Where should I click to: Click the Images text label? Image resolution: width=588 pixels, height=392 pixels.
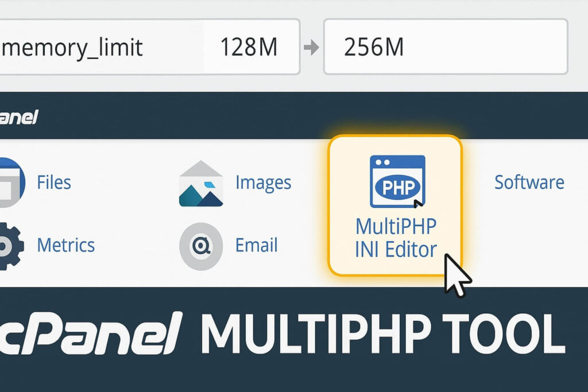pyautogui.click(x=262, y=182)
